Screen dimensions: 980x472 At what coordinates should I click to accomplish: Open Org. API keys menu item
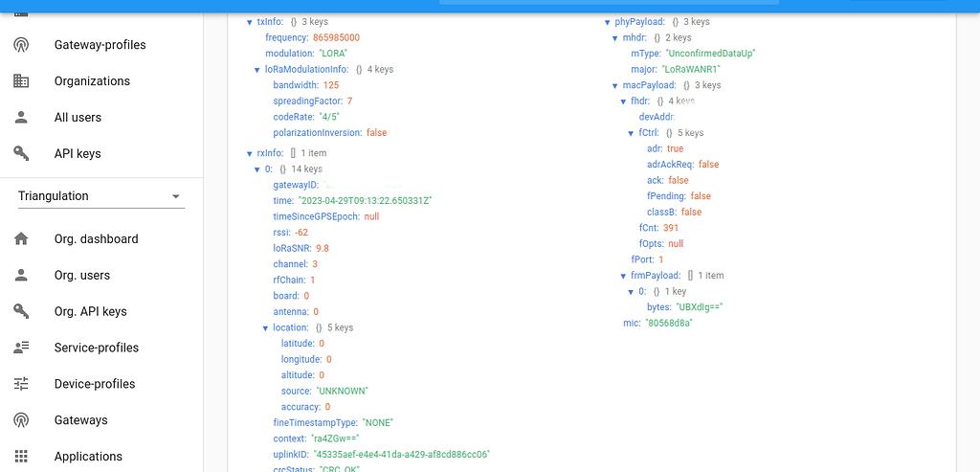(x=90, y=312)
